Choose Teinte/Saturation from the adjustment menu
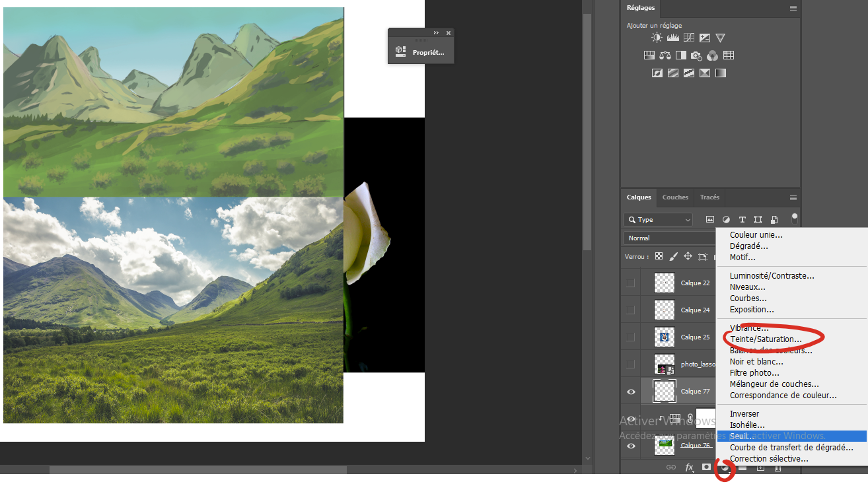 766,339
